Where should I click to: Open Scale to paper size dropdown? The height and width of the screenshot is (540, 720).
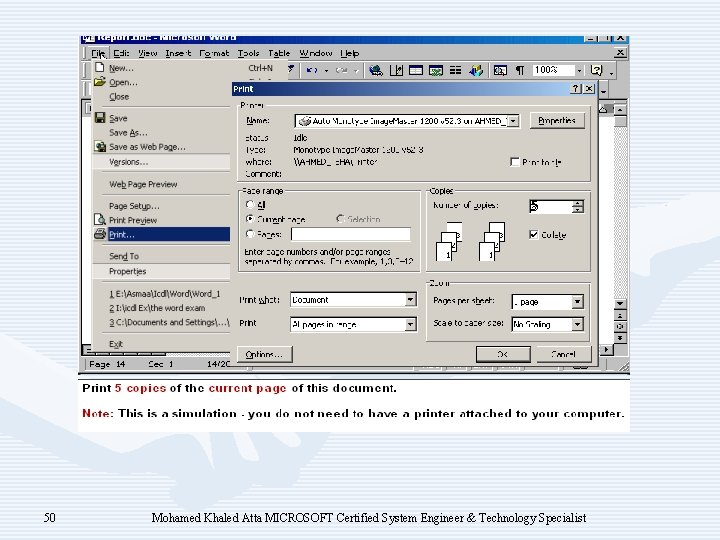[577, 325]
